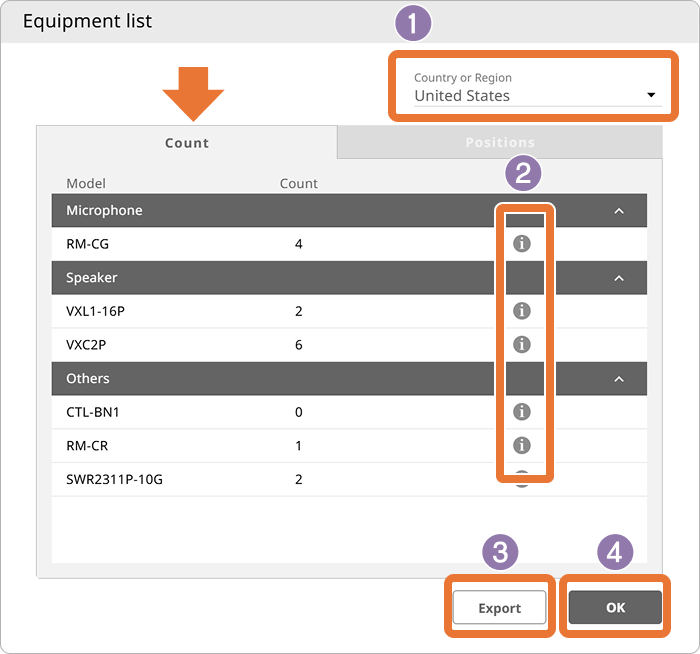Click count value 0 for CTL-BN1

click(x=298, y=412)
